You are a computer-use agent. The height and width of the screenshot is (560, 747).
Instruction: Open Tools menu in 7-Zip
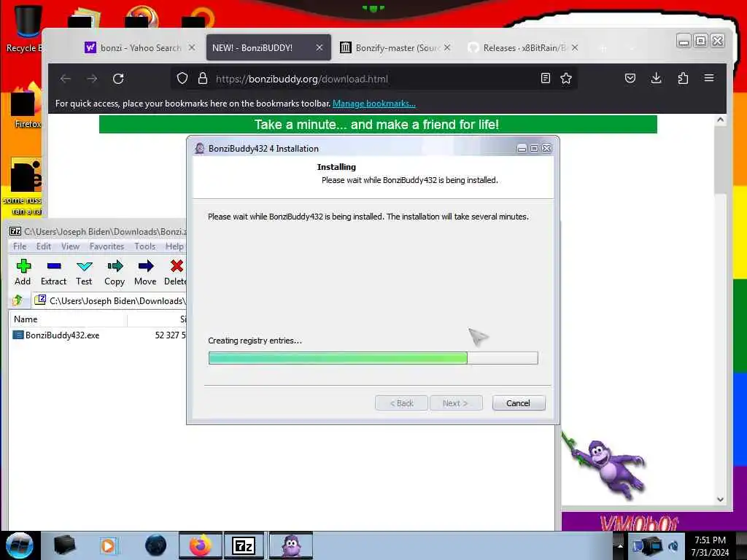(145, 246)
